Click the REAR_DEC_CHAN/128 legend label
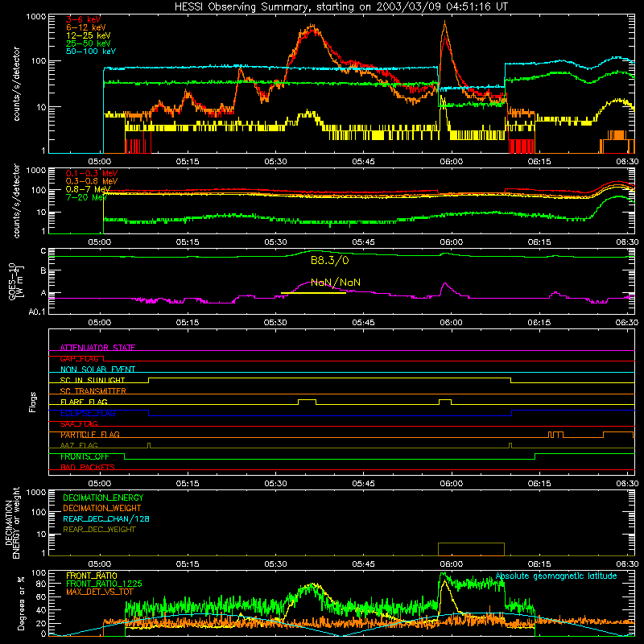Viewport: 644px width, 644px height. (x=106, y=518)
